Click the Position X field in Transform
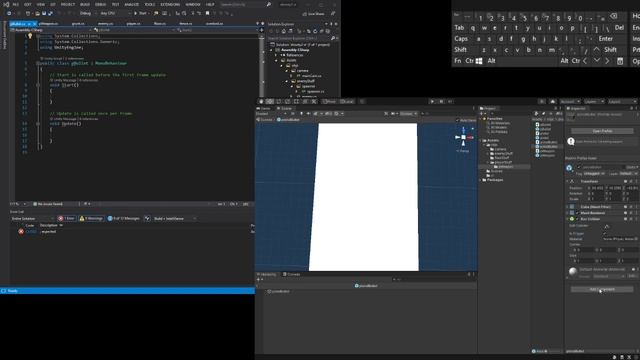 pyautogui.click(x=597, y=188)
